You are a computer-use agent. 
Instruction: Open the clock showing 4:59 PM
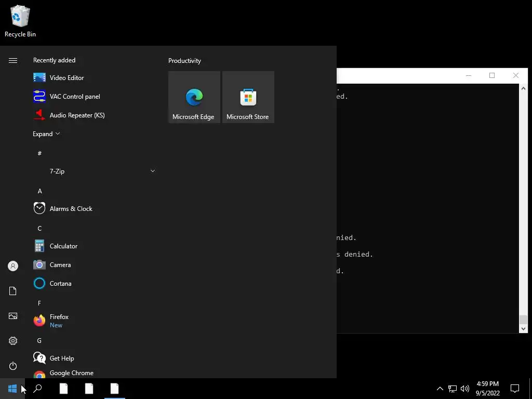point(487,389)
